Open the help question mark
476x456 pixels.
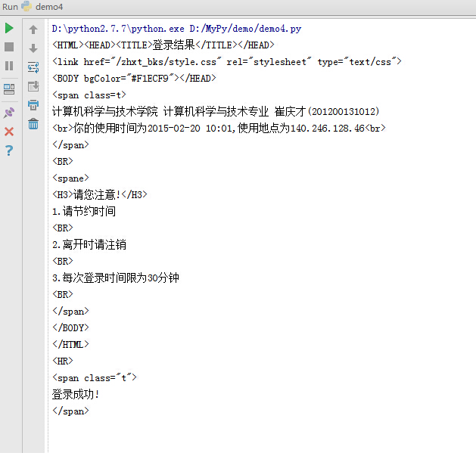(9, 150)
